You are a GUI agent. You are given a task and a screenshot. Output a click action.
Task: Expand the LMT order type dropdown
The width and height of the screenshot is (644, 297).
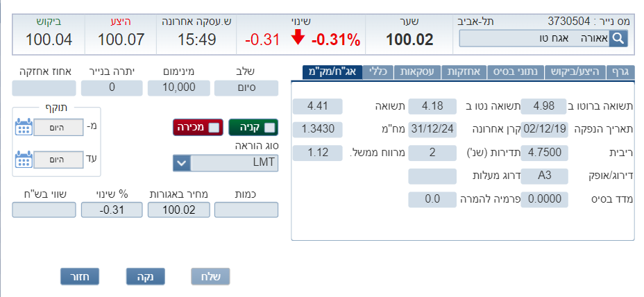click(x=181, y=163)
